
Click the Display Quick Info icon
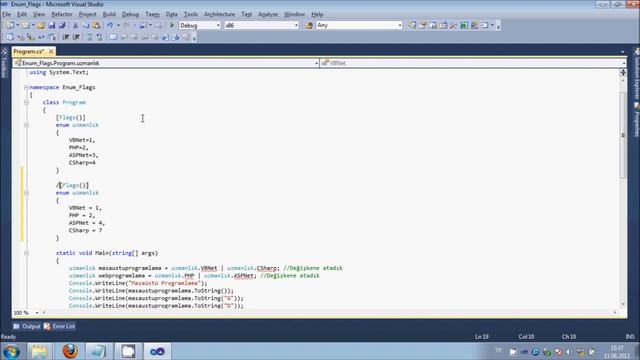pos(31,37)
